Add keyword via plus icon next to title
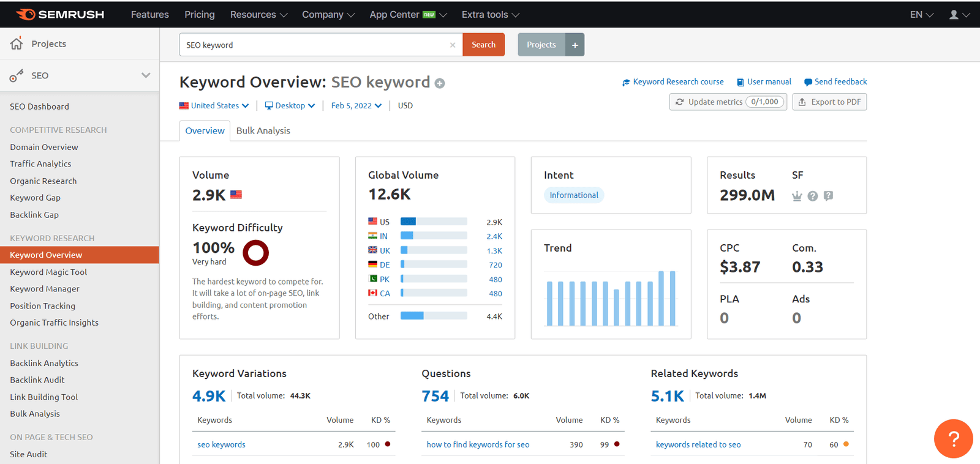 pyautogui.click(x=440, y=83)
